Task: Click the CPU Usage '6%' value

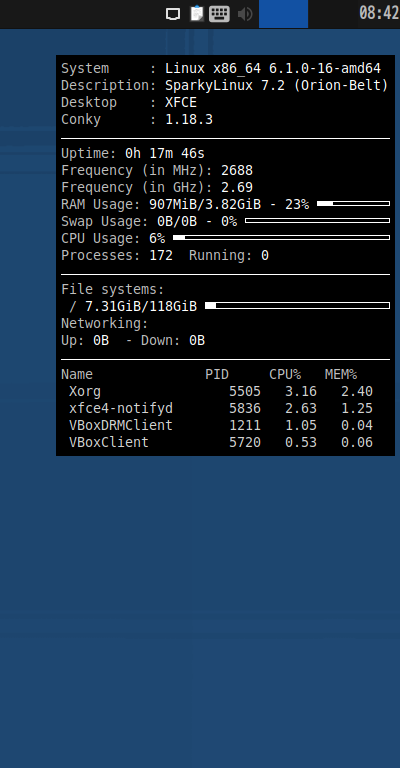Action: (x=157, y=239)
